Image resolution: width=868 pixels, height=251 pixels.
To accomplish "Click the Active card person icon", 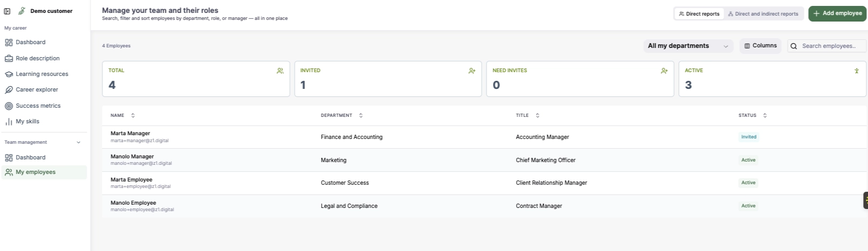I will tap(857, 71).
